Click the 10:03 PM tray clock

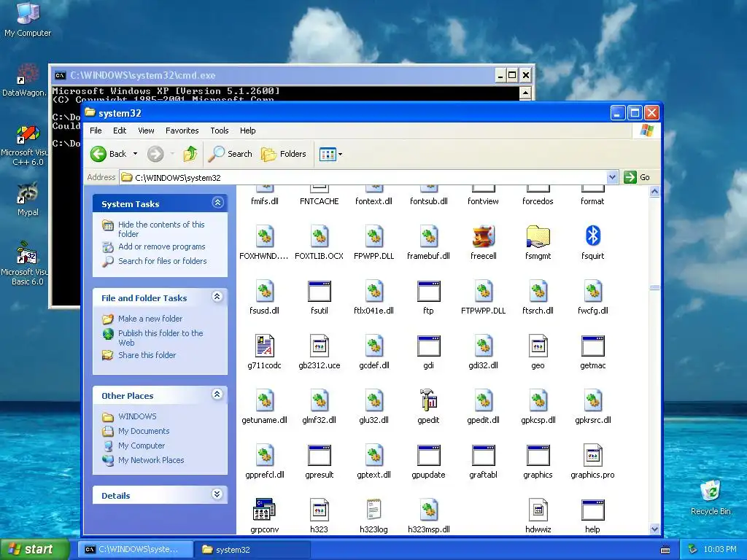[x=719, y=550]
